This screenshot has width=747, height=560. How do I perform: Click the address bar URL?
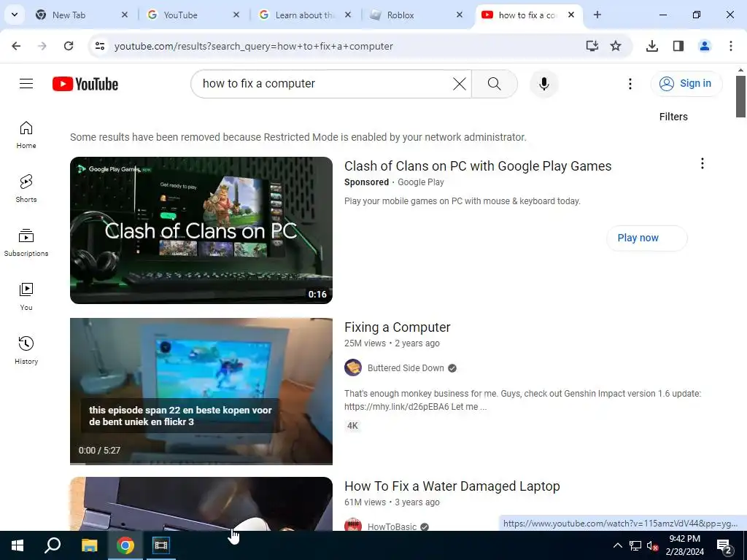pyautogui.click(x=253, y=46)
